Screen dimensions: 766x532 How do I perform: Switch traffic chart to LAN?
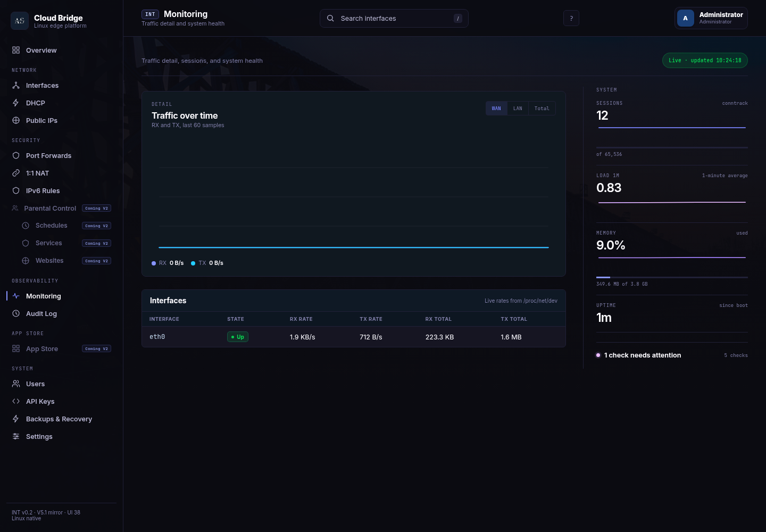point(518,109)
